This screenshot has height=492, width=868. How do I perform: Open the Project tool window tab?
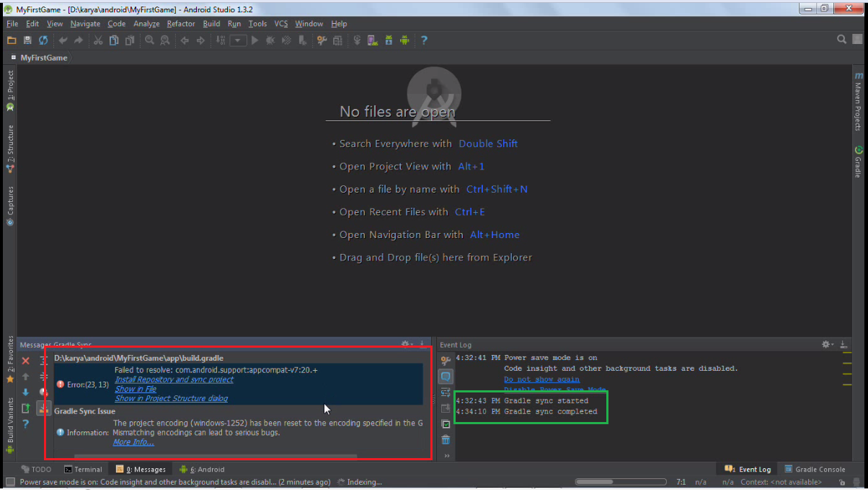pos(10,90)
